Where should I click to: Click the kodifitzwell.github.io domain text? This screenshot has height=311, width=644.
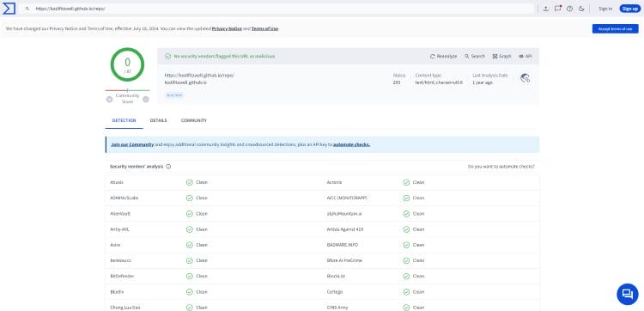(185, 82)
